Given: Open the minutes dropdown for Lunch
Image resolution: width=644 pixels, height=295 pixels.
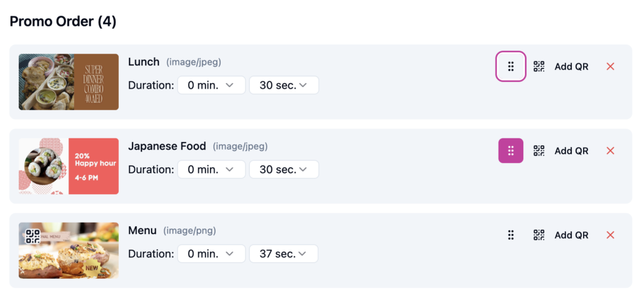Looking at the screenshot, I should (211, 86).
